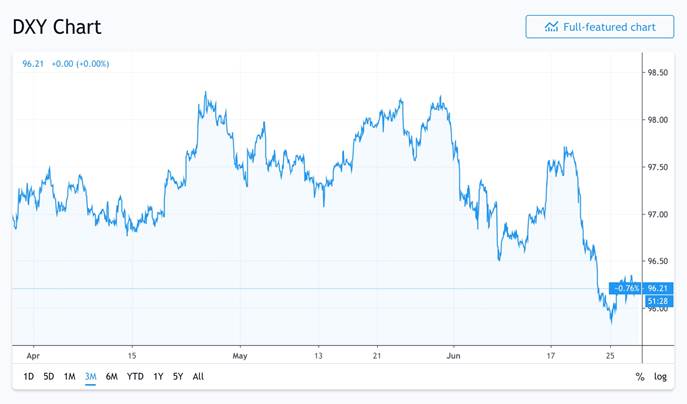Click the active 3M range

(90, 377)
